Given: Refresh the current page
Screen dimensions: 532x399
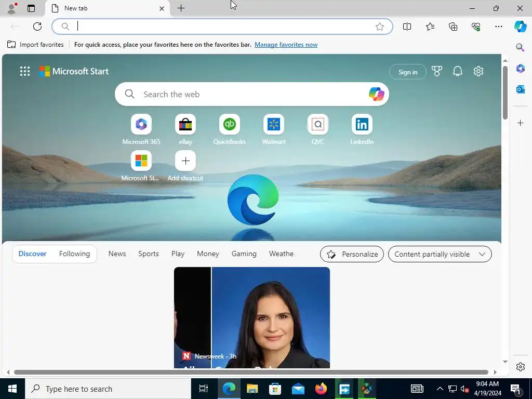Looking at the screenshot, I should tap(37, 26).
